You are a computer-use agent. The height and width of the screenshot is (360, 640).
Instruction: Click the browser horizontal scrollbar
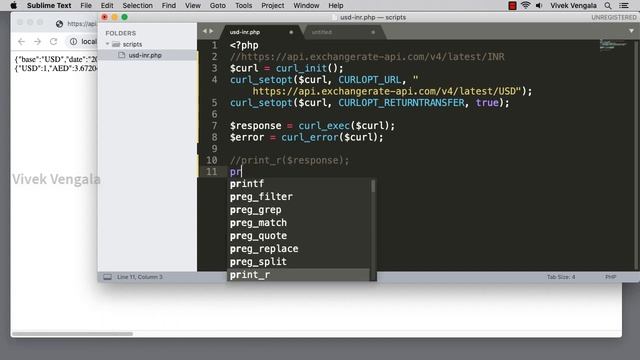pyautogui.click(x=72, y=334)
